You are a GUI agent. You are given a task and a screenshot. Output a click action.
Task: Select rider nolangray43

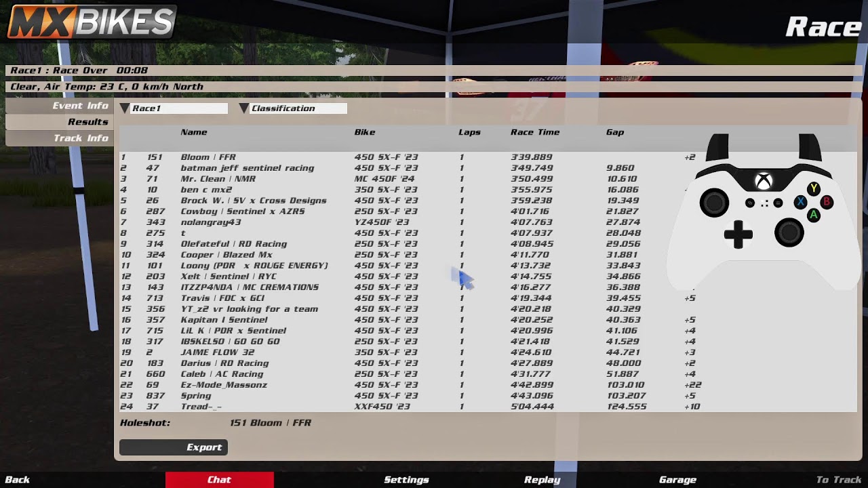point(488,222)
